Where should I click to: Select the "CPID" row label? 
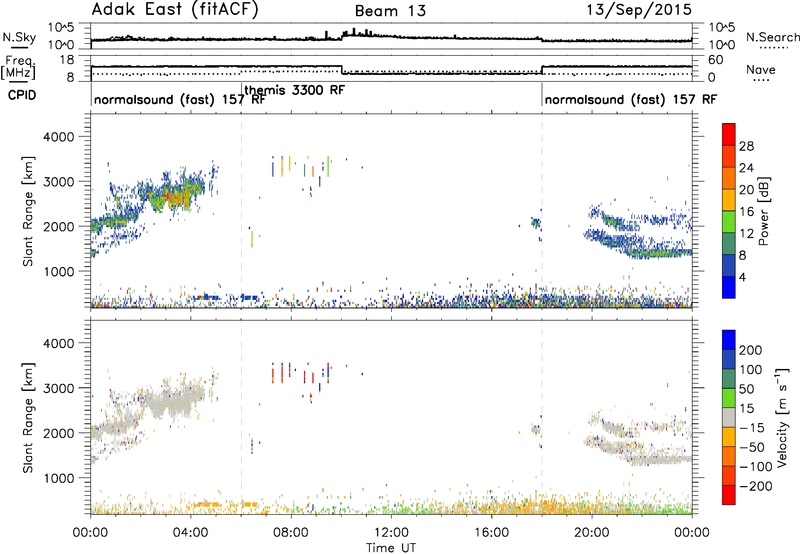click(x=22, y=95)
